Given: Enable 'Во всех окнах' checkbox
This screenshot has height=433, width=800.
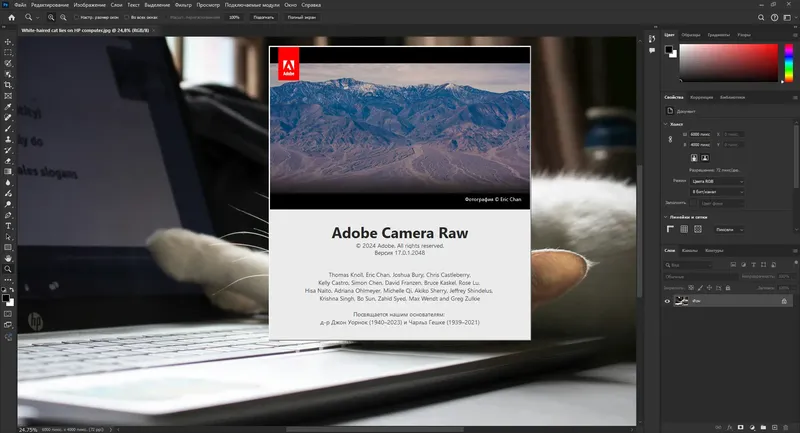Looking at the screenshot, I should click(127, 17).
